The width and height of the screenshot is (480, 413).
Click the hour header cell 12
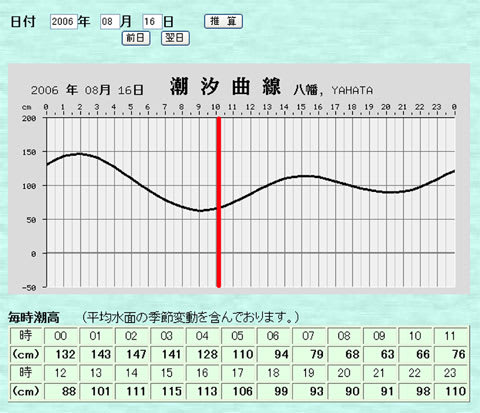(62, 373)
